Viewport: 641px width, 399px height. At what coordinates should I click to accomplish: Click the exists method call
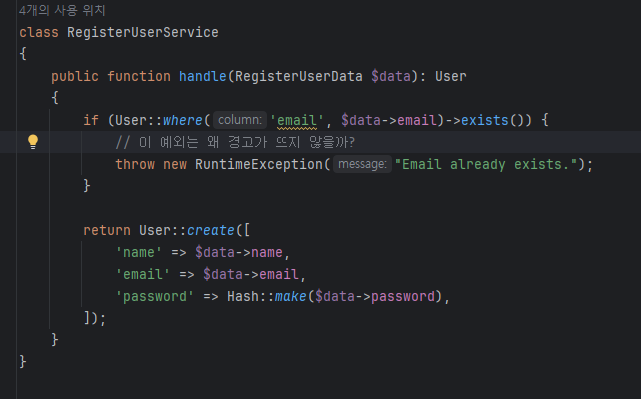pyautogui.click(x=484, y=121)
